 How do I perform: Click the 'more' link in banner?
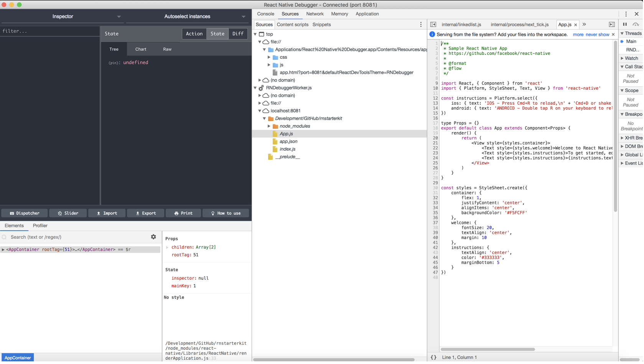point(578,34)
